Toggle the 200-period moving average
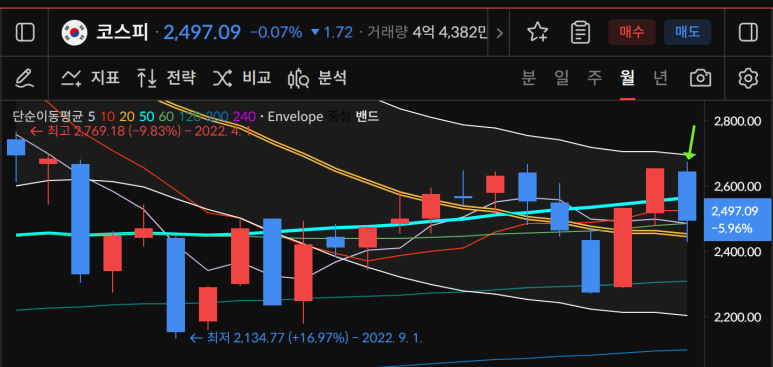Viewport: 773px width, 367px height. pos(217,117)
